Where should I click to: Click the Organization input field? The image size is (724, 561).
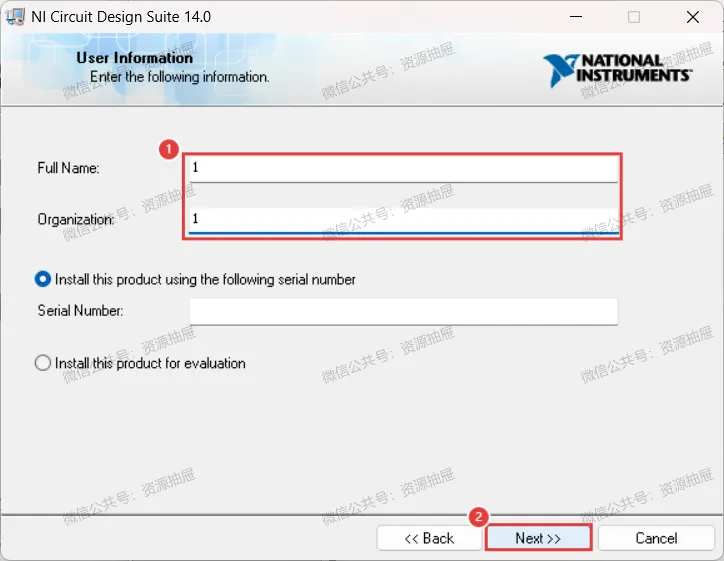(404, 220)
